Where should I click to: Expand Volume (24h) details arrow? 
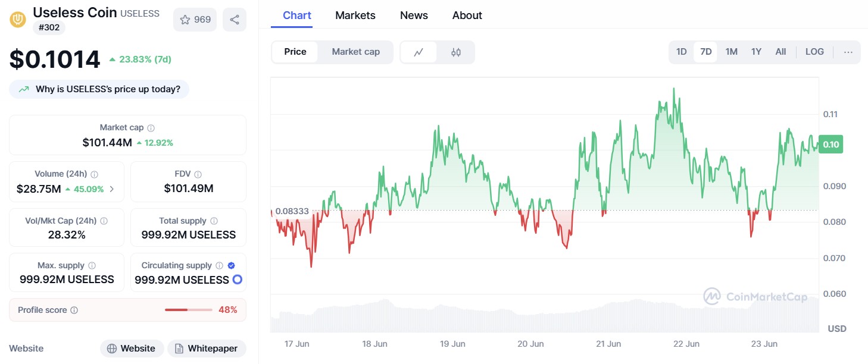coord(113,189)
